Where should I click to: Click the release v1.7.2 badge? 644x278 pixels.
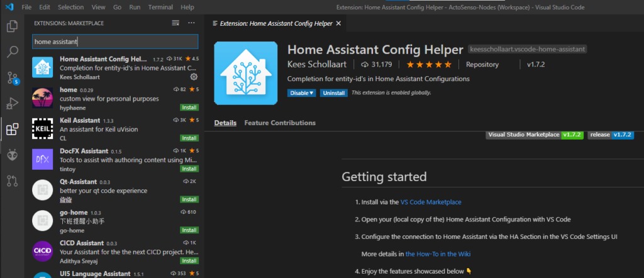click(611, 135)
